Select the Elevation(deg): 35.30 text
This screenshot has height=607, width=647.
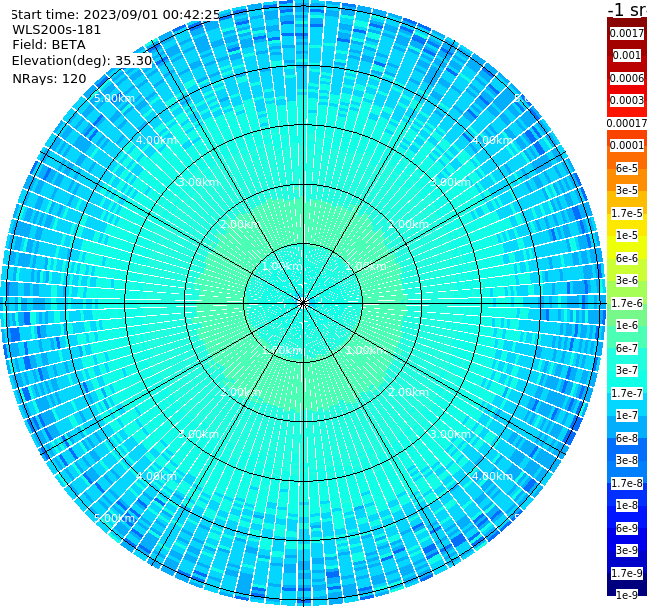82,61
